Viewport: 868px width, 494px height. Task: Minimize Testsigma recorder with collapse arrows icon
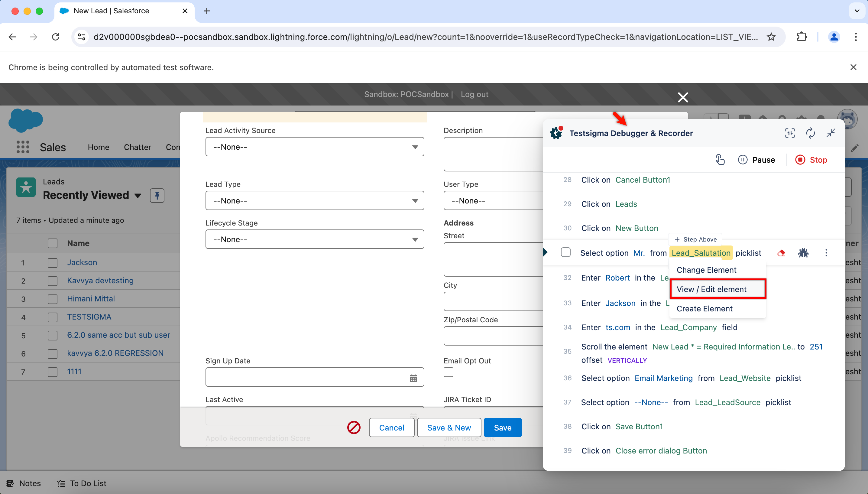point(831,133)
